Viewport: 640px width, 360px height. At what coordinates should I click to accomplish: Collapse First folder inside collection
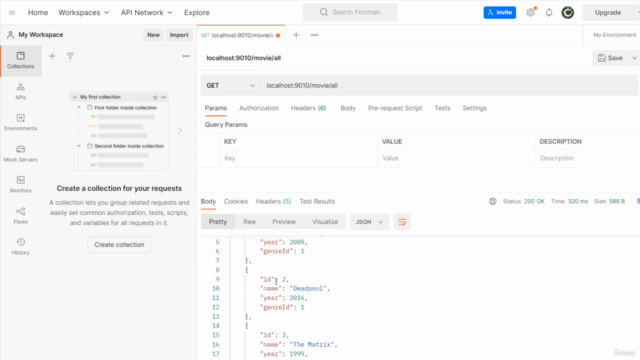click(79, 107)
